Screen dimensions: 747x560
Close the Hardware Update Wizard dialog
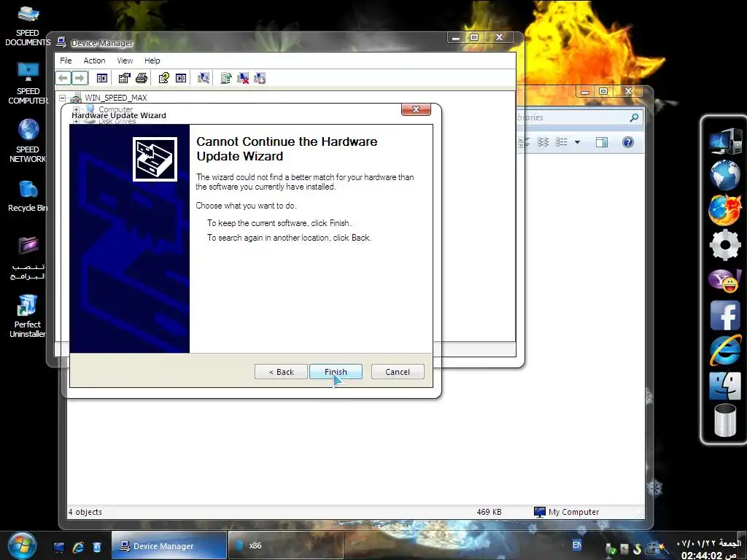point(416,109)
